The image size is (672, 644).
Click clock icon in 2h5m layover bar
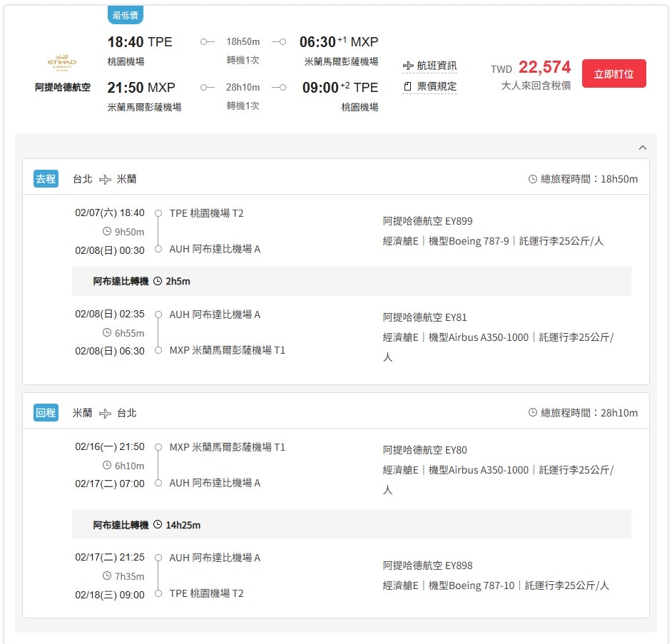pyautogui.click(x=158, y=281)
